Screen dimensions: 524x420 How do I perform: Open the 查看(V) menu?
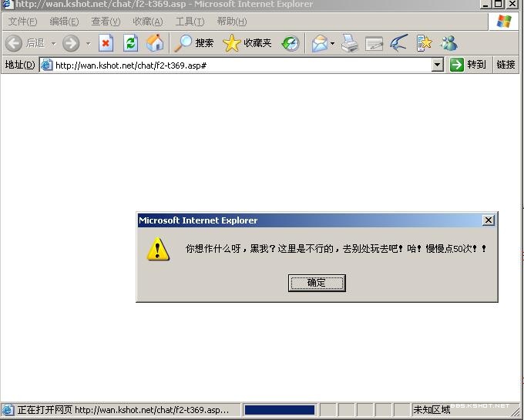pos(106,22)
